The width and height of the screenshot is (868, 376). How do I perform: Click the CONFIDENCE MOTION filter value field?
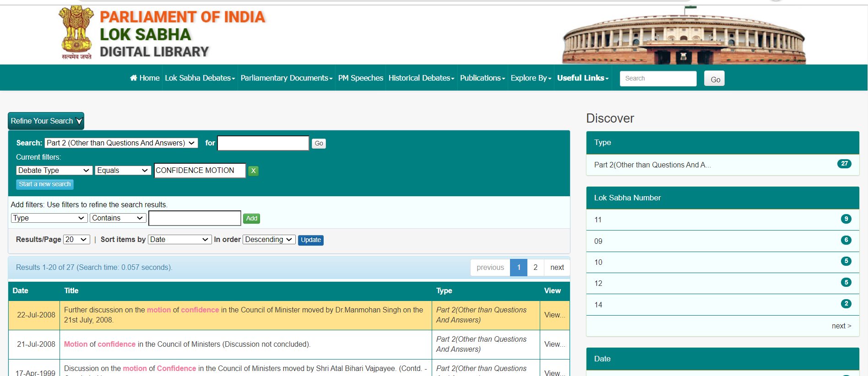[x=200, y=170]
